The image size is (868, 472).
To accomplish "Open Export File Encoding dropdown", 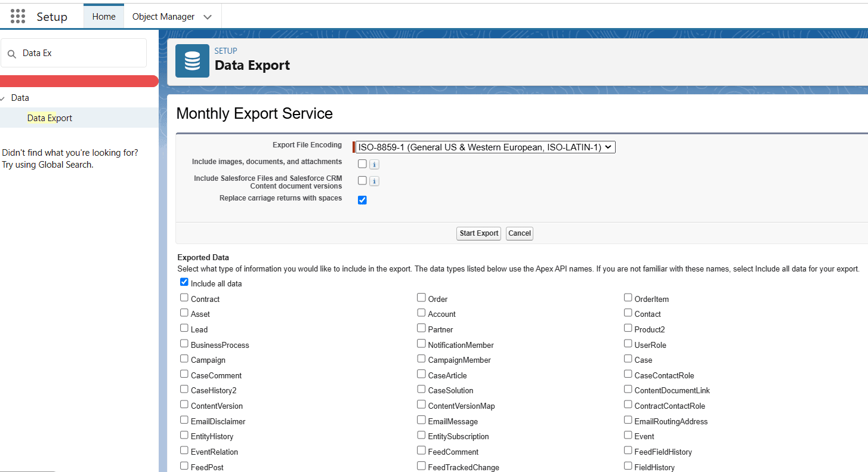I will (486, 147).
